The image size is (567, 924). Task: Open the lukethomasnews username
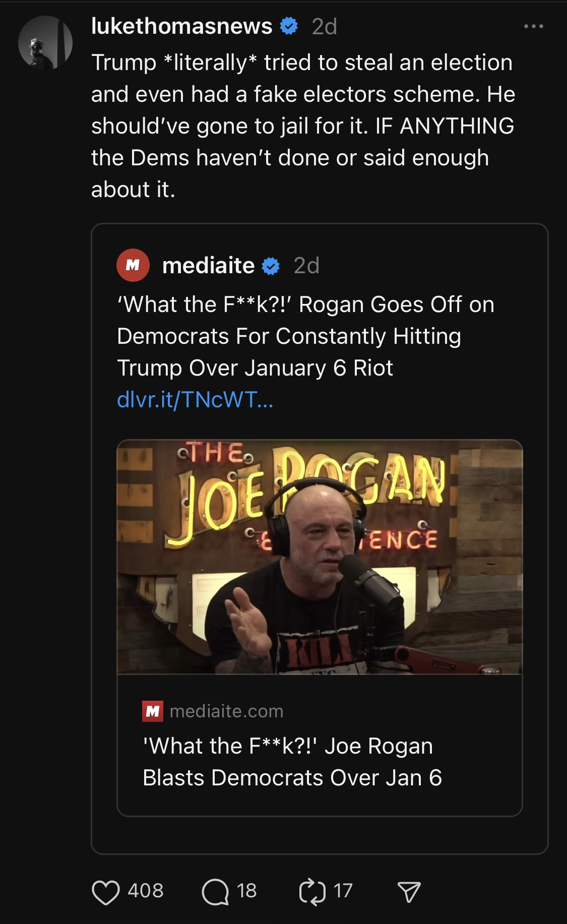click(181, 26)
